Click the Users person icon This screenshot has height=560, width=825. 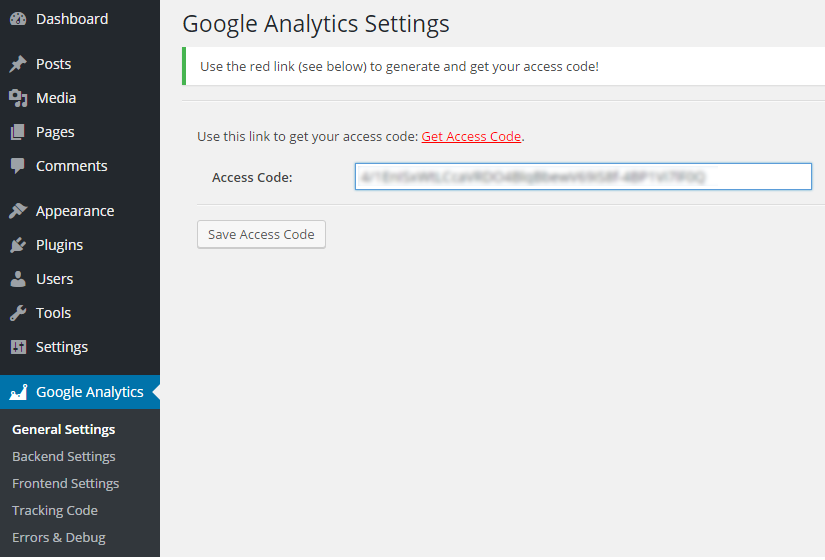coord(18,279)
